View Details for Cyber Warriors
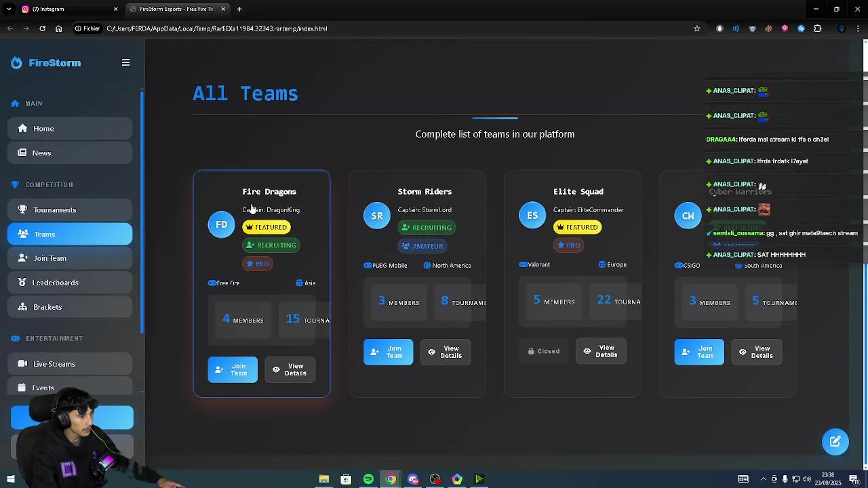Viewport: 868px width, 488px height. click(x=756, y=352)
